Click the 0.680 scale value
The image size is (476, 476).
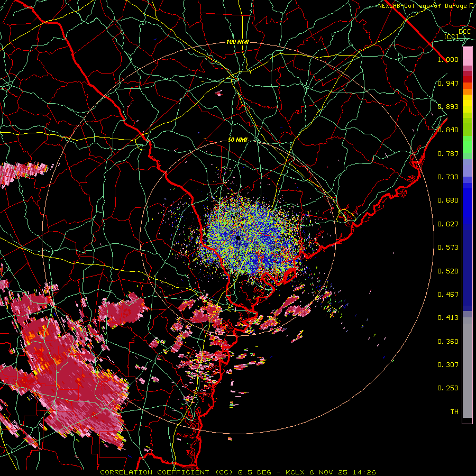click(x=448, y=200)
